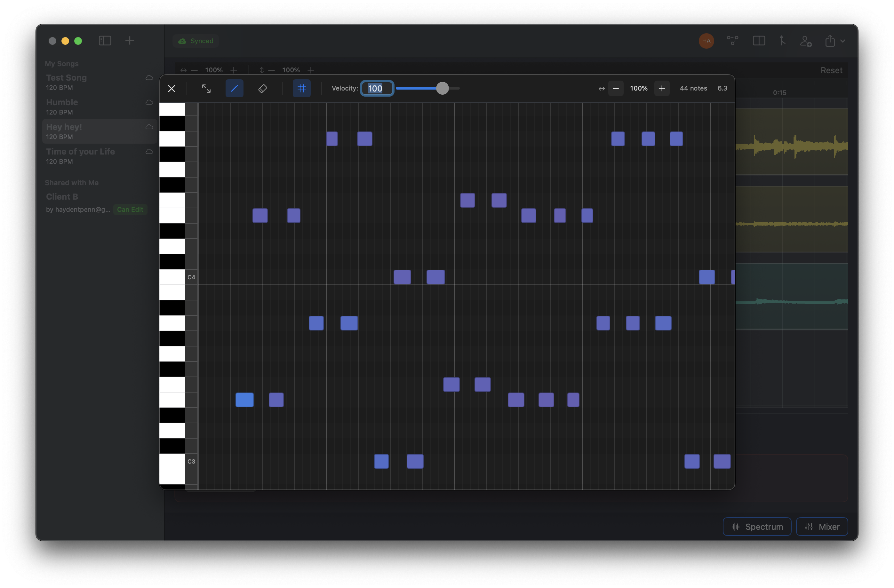Open the sidebar toggle at top left

click(105, 41)
